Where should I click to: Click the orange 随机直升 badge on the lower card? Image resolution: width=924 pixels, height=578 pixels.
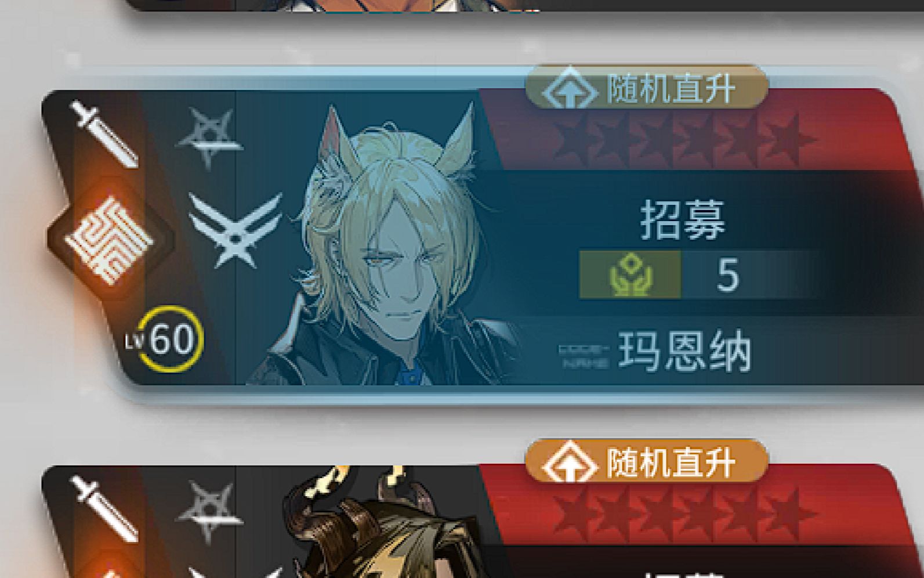point(647,461)
